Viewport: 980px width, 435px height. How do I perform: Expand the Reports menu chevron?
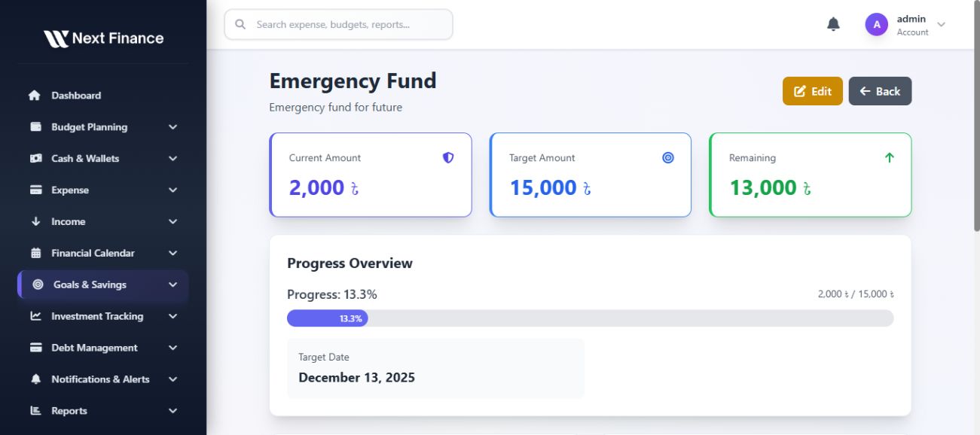pos(172,411)
